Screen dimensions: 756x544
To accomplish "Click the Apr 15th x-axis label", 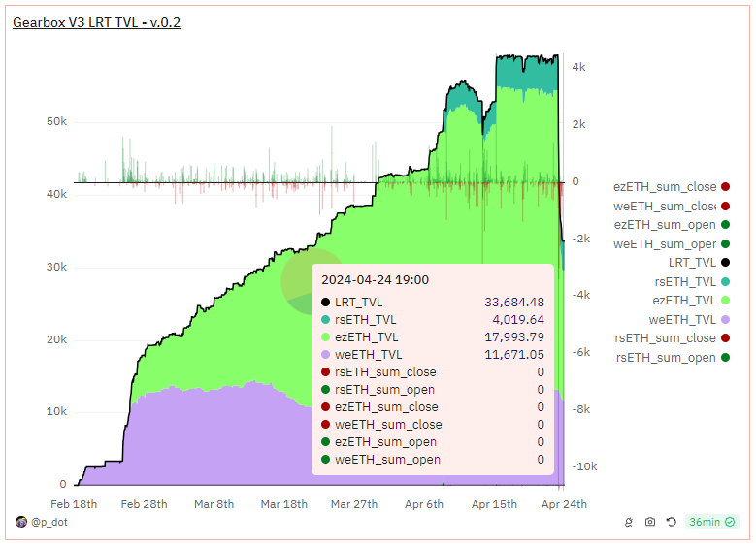I will click(494, 504).
